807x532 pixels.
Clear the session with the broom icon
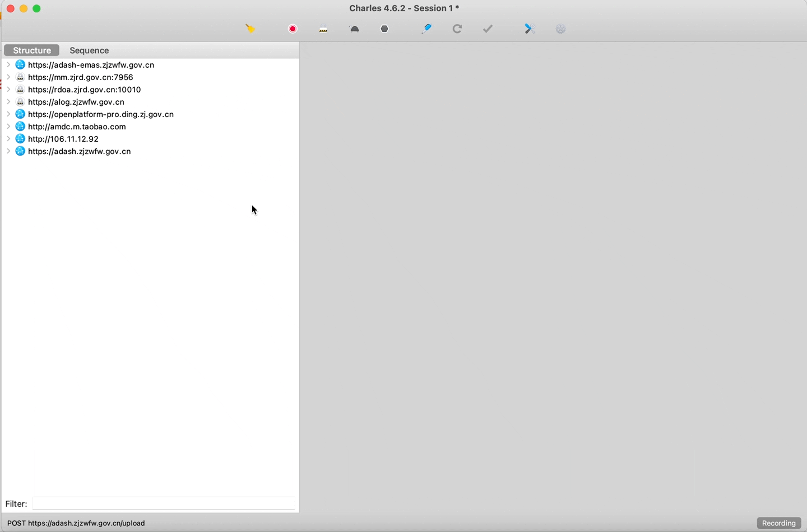coord(251,29)
